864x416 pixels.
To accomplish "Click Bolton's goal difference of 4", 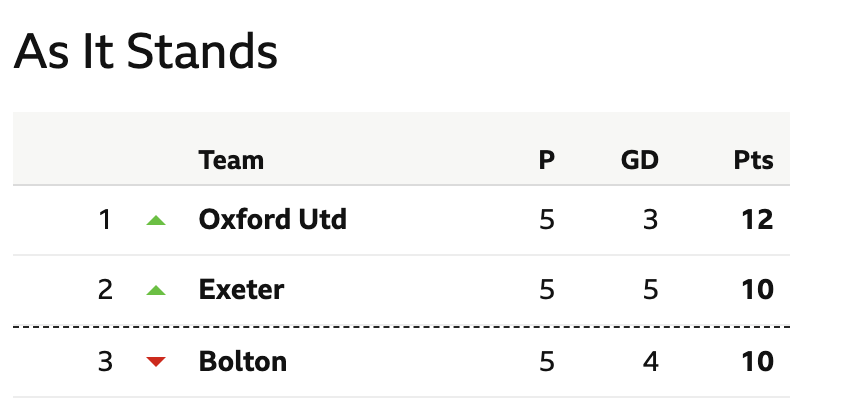I will tap(651, 361).
